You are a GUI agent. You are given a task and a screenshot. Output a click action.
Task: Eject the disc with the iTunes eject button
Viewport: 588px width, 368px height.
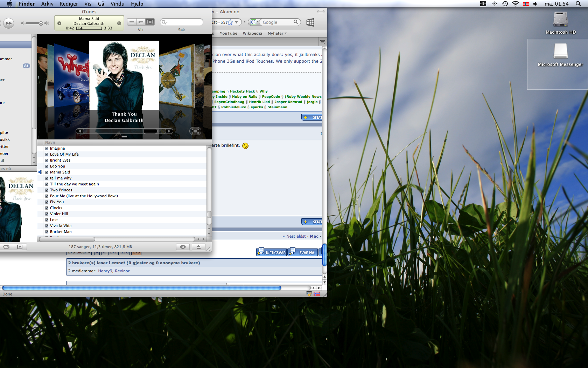pyautogui.click(x=198, y=247)
